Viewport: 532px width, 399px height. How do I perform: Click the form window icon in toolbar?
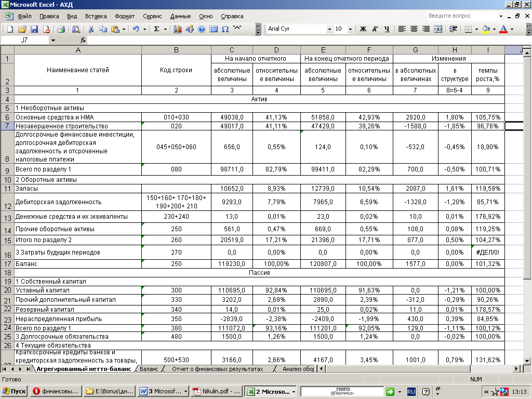[214, 29]
